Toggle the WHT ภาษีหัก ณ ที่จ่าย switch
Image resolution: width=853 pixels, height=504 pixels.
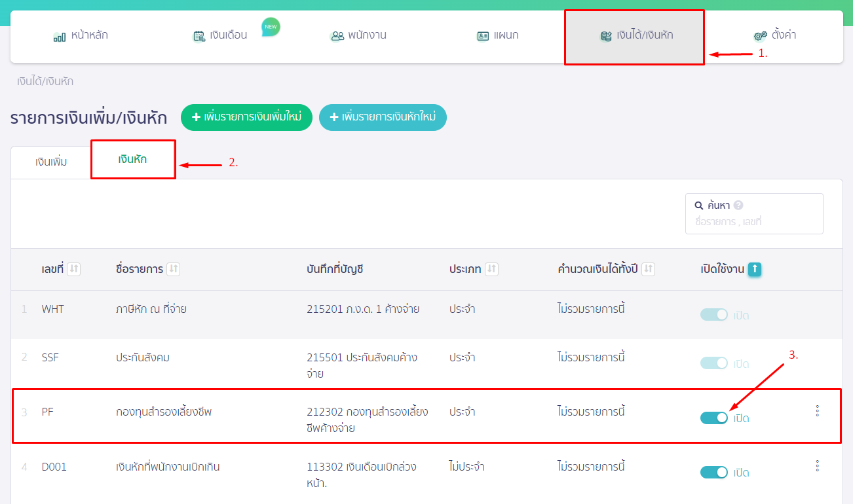pyautogui.click(x=713, y=315)
